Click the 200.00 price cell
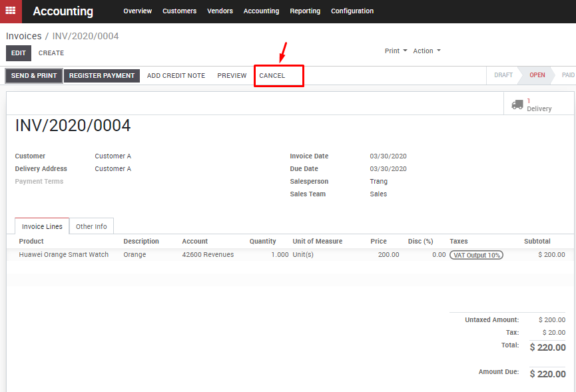 click(x=388, y=255)
